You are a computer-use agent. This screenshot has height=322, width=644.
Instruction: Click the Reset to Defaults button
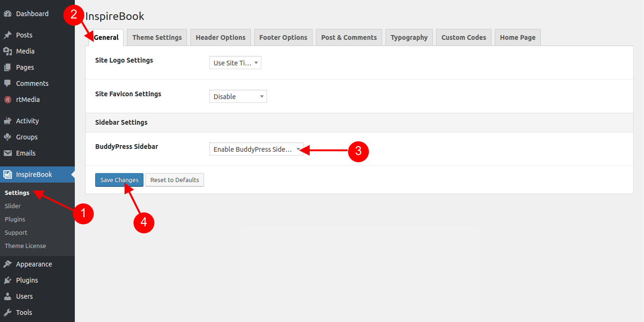pos(175,180)
